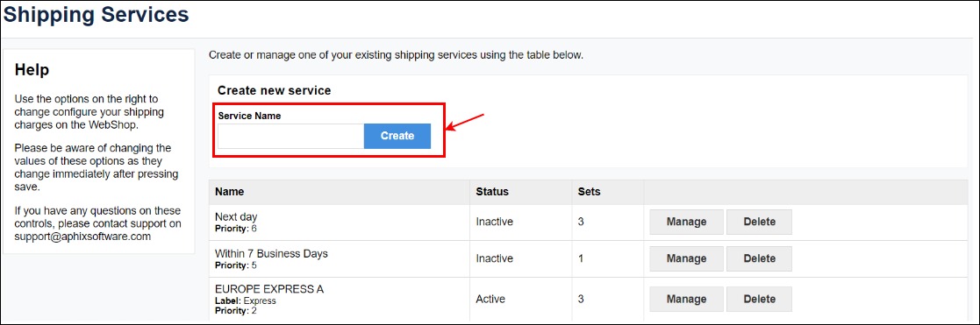The width and height of the screenshot is (980, 325).
Task: Click the Service Name input field
Action: point(290,136)
